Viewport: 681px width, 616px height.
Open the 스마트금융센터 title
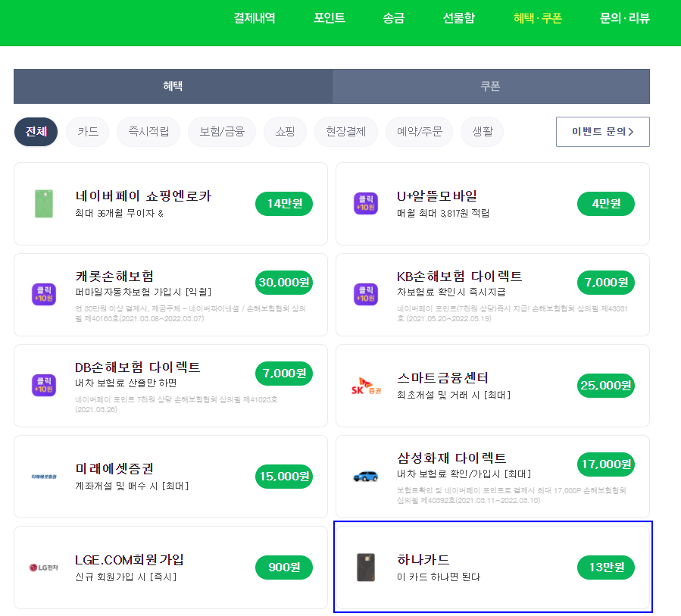(x=442, y=378)
